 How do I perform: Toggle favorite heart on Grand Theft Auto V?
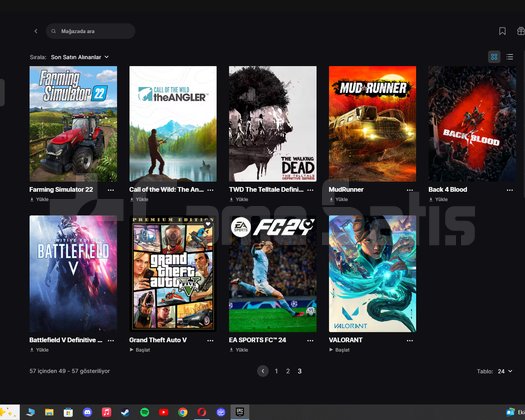(208, 224)
